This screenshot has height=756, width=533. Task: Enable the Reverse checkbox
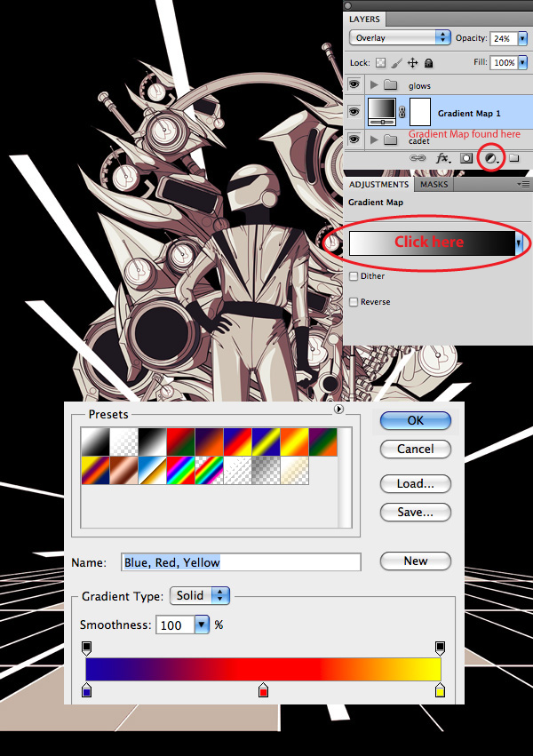(x=354, y=302)
